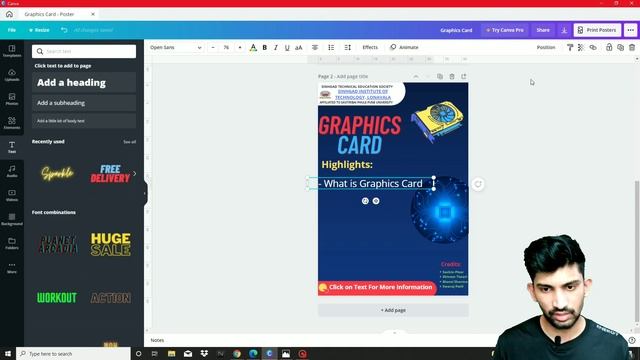Click the Add page button
Viewport: 640px width, 360px height.
point(393,310)
